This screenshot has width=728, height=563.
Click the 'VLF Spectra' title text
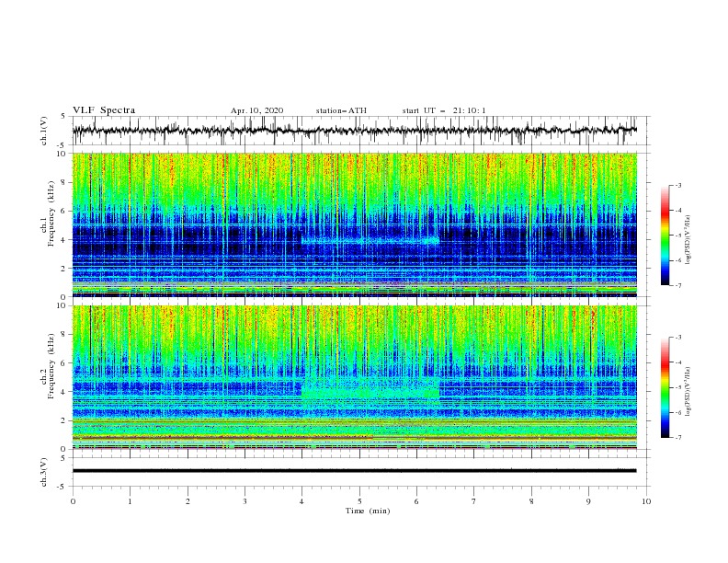104,110
